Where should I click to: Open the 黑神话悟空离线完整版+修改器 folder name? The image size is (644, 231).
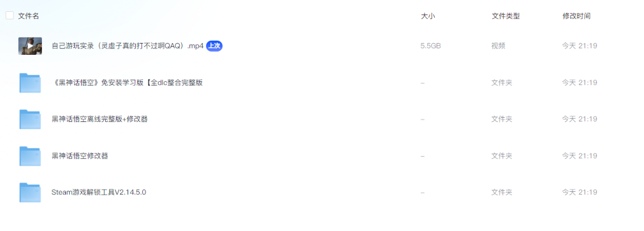tap(100, 119)
